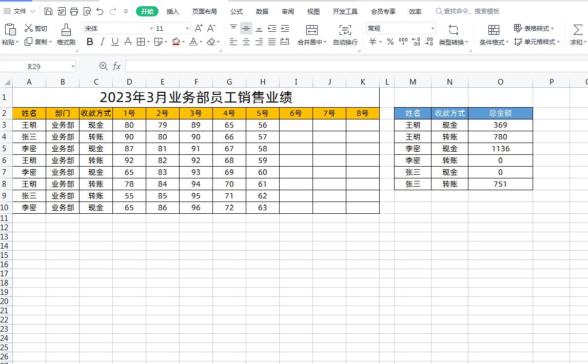Click the Sum (求和) sigma icon

[578, 30]
